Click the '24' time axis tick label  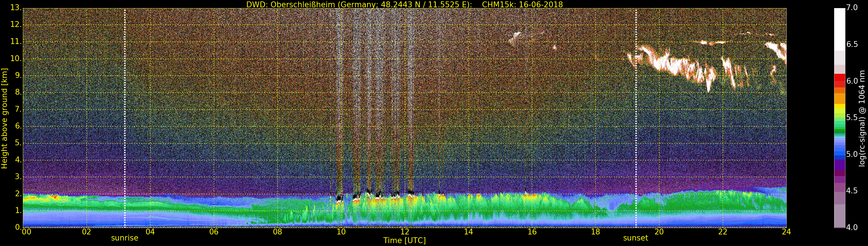(786, 232)
